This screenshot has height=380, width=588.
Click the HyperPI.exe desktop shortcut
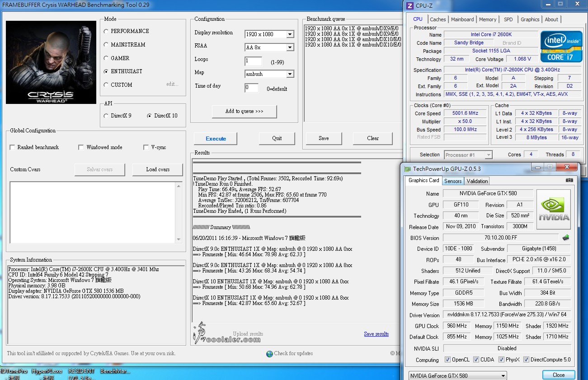tap(47, 374)
